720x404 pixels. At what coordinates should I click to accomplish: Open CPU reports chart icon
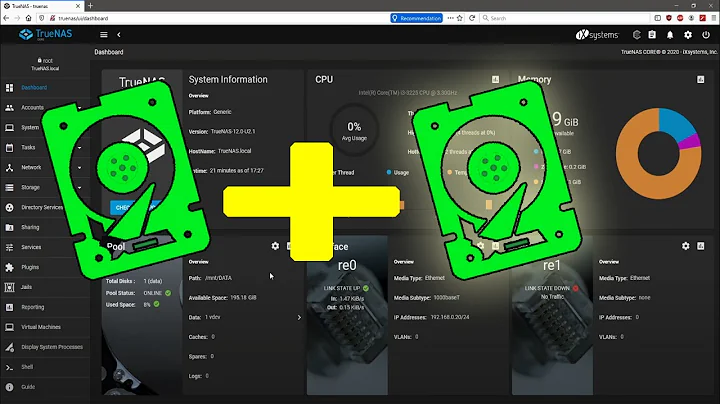click(x=495, y=79)
